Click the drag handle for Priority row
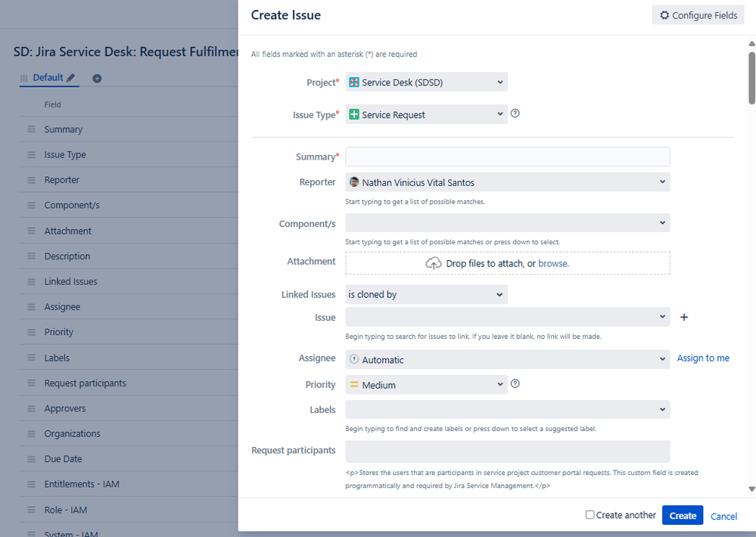The image size is (756, 537). coord(31,332)
